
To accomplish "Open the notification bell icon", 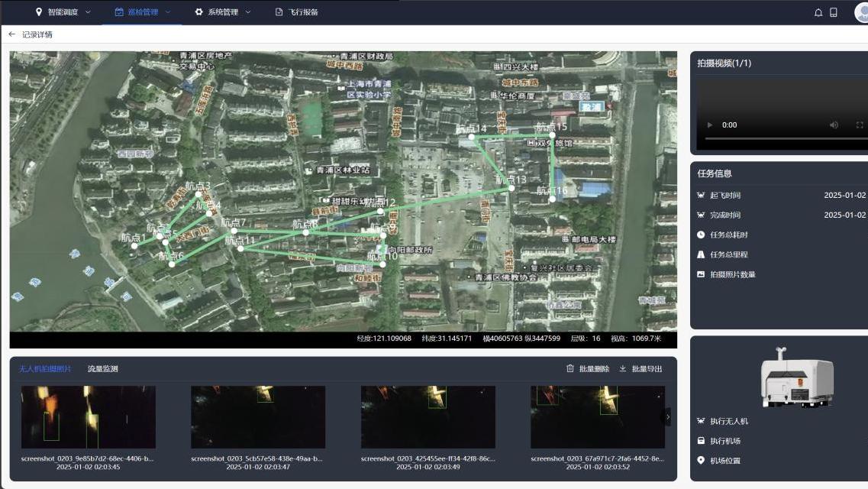I will coord(818,12).
